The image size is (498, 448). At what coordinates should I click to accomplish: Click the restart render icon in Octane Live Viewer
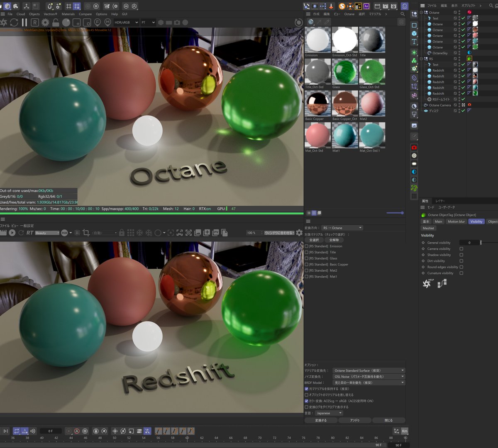14,22
